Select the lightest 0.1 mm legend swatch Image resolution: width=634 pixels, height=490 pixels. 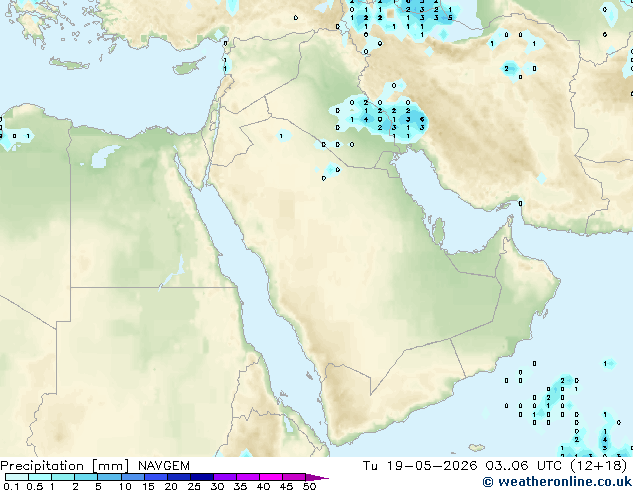tap(17, 477)
